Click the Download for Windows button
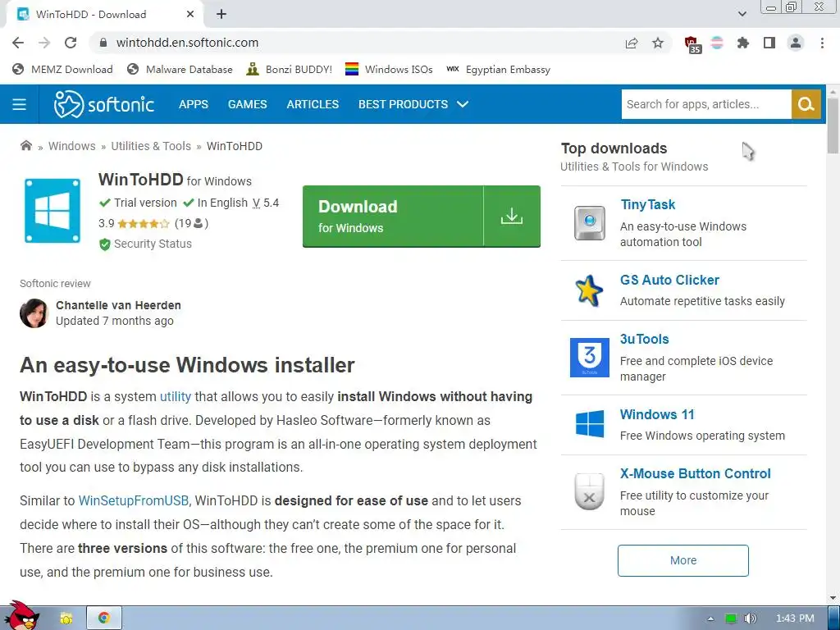This screenshot has width=840, height=630. [x=421, y=216]
